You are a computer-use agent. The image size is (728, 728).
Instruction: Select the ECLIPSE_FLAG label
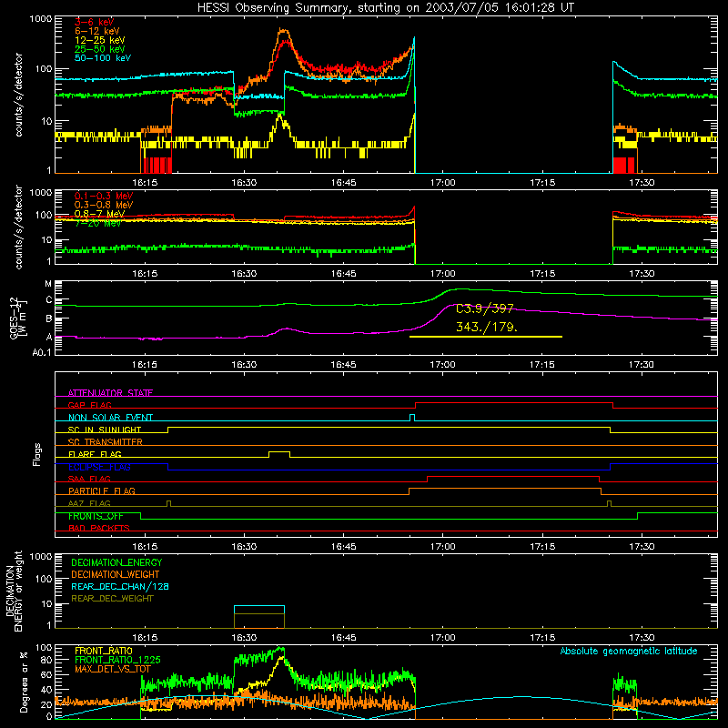[x=100, y=467]
